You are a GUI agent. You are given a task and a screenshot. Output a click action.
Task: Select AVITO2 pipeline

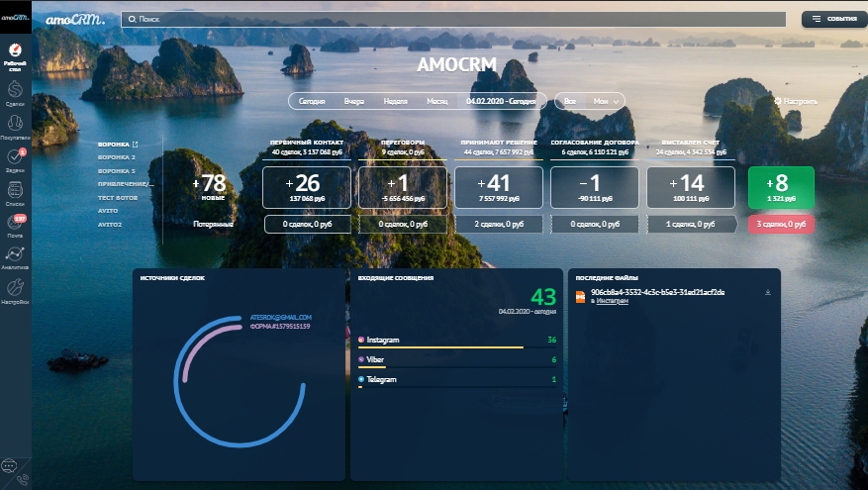tap(110, 225)
